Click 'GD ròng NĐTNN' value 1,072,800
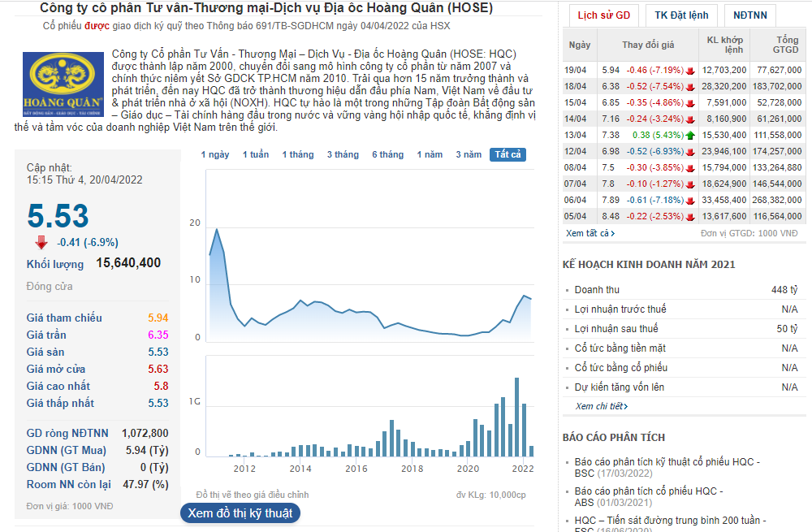 (145, 434)
